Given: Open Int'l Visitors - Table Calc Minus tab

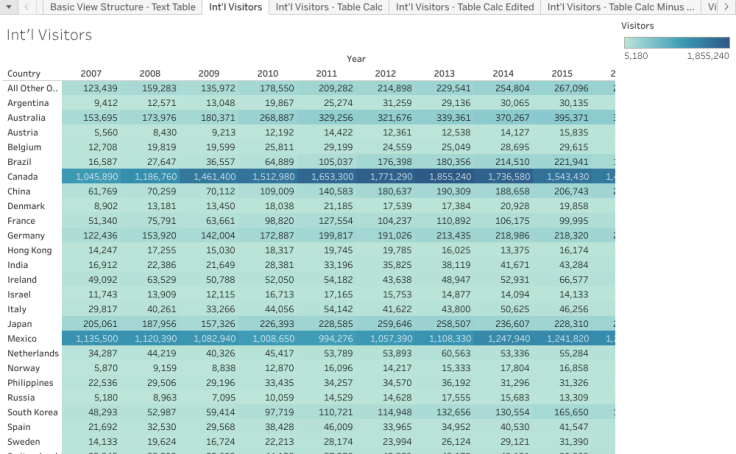Looking at the screenshot, I should [x=621, y=7].
